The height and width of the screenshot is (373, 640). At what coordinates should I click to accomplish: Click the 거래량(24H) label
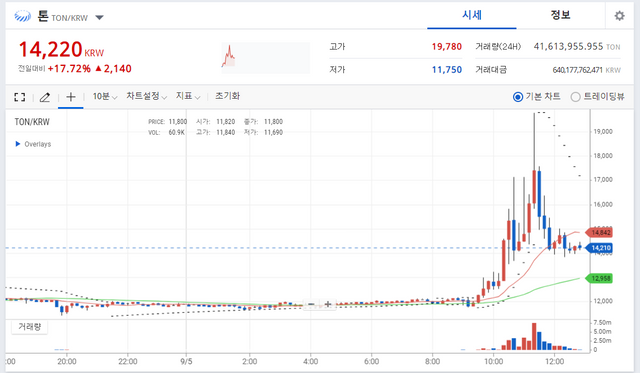498,47
